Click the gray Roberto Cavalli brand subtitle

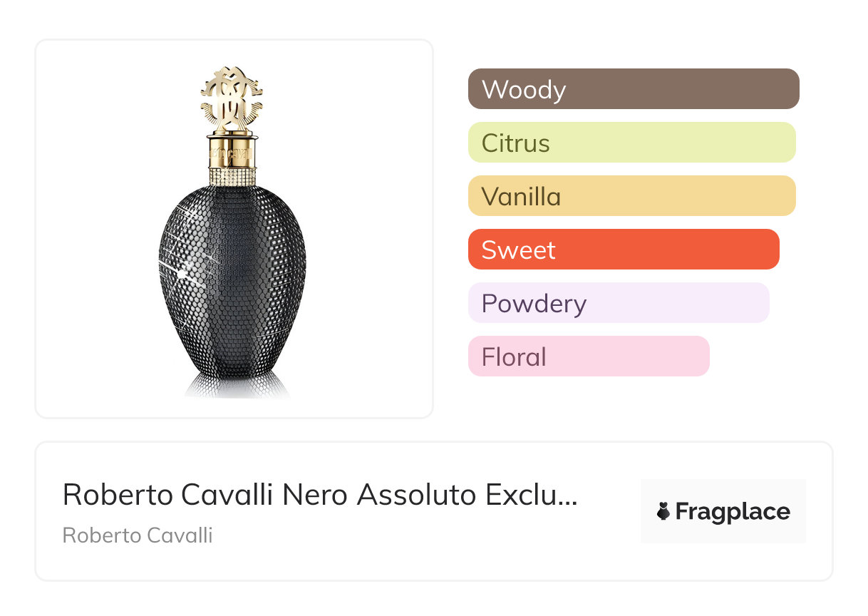click(138, 535)
